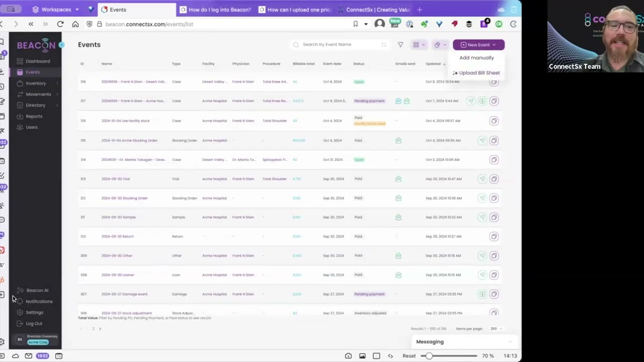Screen dimensions: 644x362
Task: Open event 20241008 - Frank N Stein - Desert Valley
Action: coord(133,81)
